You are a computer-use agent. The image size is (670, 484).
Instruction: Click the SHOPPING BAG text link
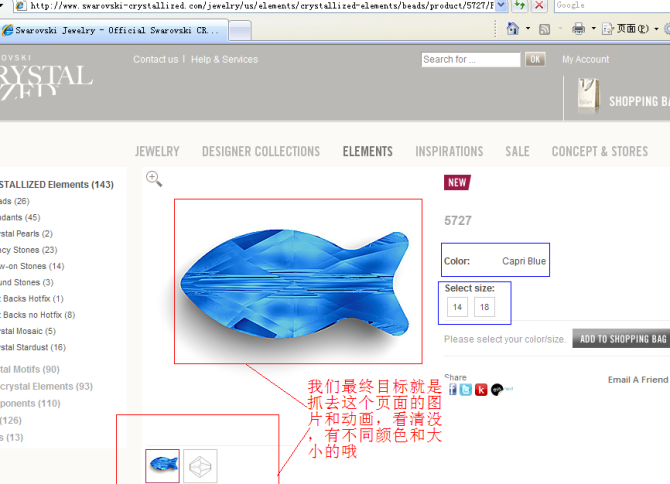pos(639,101)
